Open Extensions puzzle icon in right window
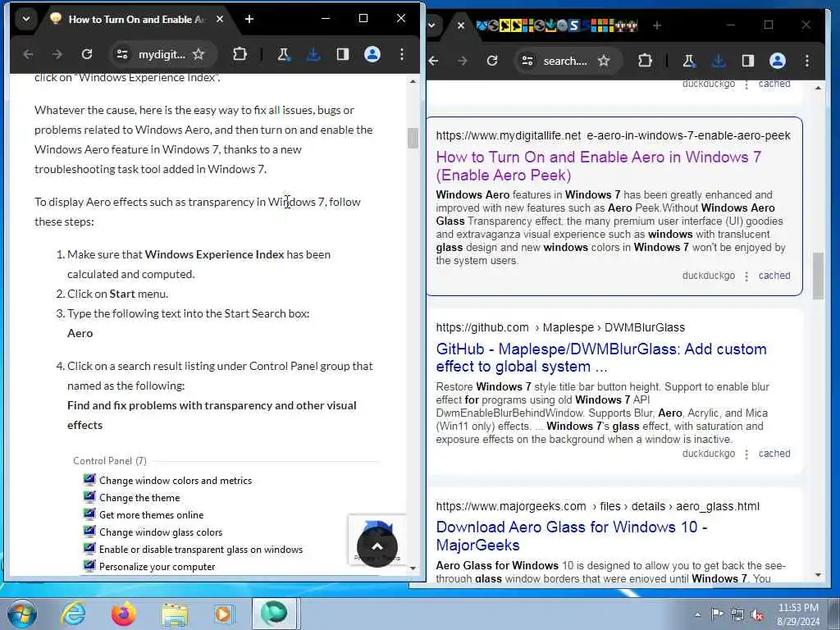 coord(646,61)
